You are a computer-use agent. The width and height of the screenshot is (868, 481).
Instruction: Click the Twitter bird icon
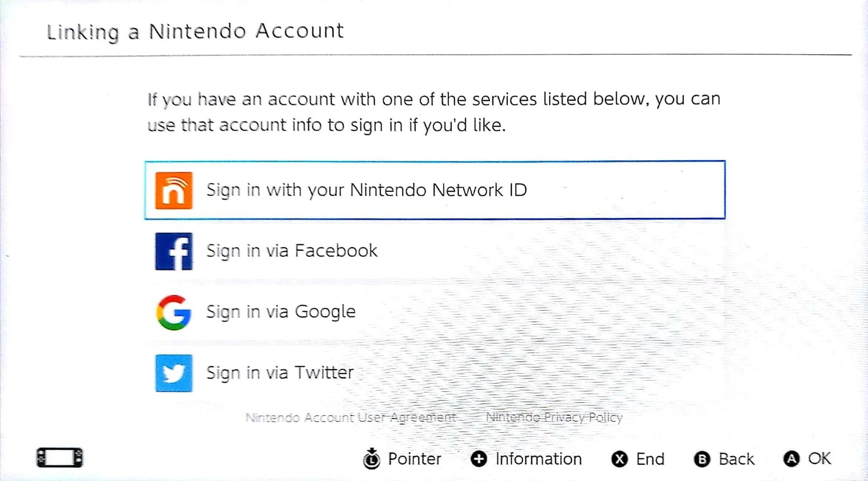(174, 373)
